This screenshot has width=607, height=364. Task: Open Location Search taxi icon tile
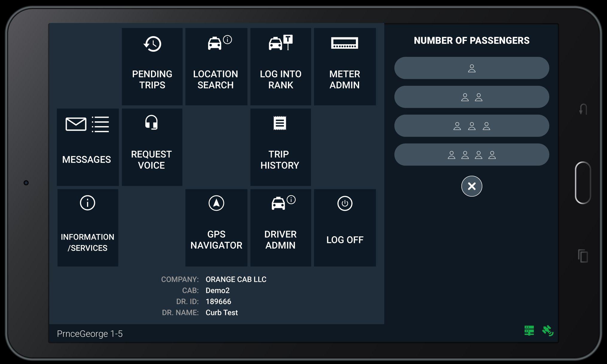click(216, 66)
